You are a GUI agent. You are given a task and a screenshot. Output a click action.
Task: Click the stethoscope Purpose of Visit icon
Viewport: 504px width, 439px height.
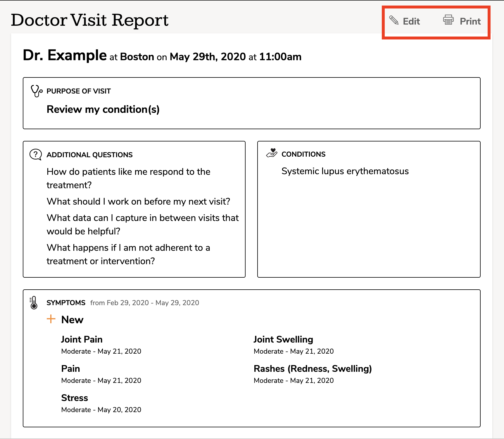(x=37, y=91)
